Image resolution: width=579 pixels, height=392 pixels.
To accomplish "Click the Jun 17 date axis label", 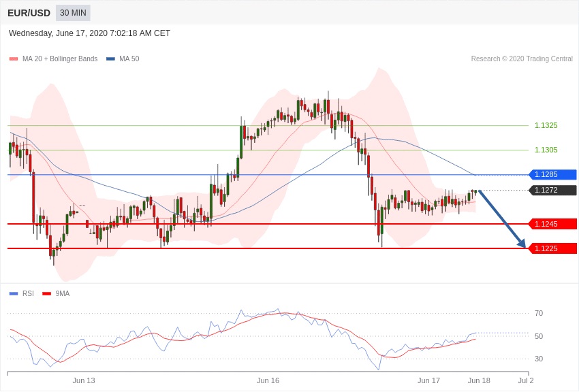I will coord(428,380).
